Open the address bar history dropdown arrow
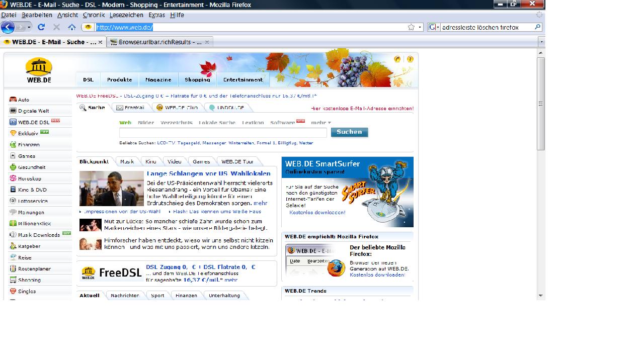The image size is (644, 362). 420,27
